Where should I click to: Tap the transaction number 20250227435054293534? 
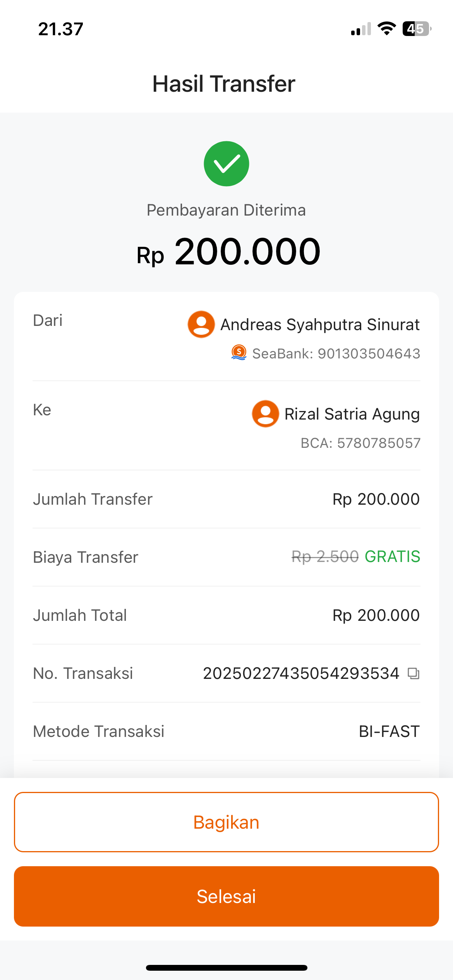(x=301, y=673)
